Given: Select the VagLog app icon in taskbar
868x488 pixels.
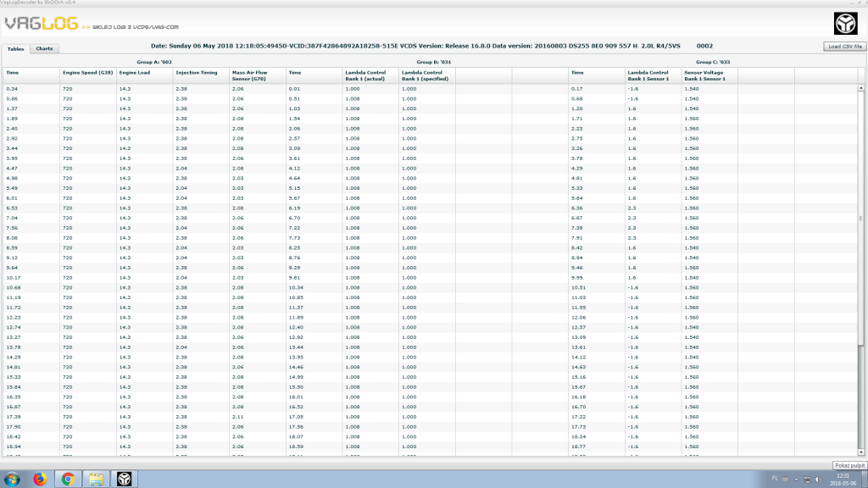Looking at the screenshot, I should 124,480.
